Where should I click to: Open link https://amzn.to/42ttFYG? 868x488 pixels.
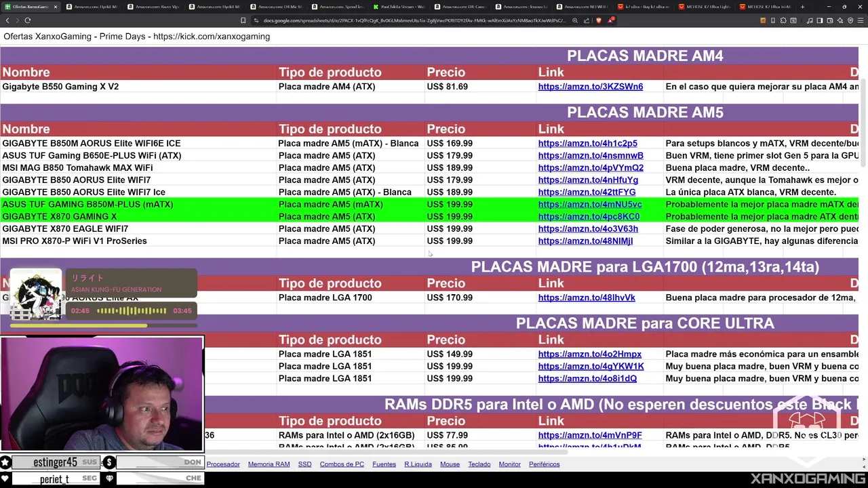(587, 192)
